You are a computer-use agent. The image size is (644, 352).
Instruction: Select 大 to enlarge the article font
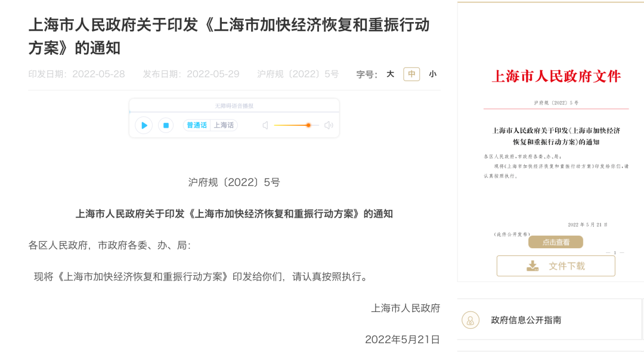[391, 74]
